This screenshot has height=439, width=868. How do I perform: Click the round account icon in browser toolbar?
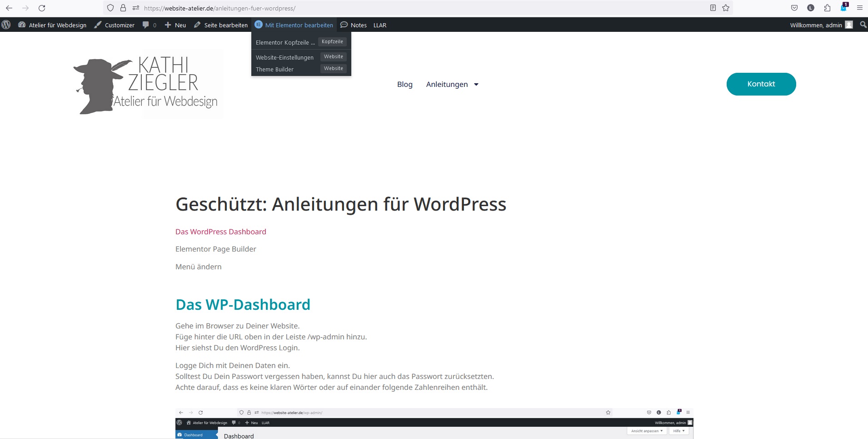tap(811, 8)
